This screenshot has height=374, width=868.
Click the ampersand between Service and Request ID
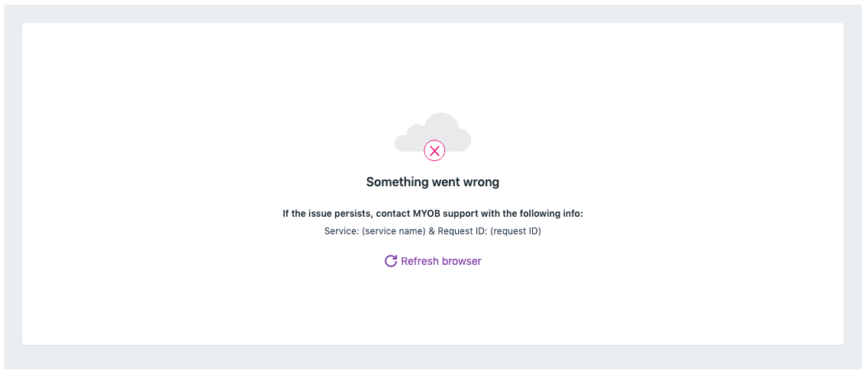pos(432,231)
